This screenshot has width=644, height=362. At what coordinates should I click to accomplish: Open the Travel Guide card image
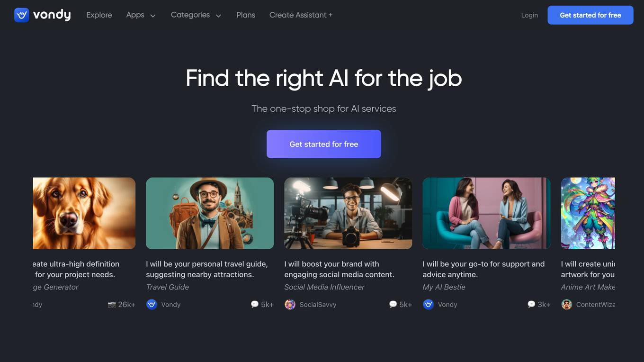pos(210,213)
